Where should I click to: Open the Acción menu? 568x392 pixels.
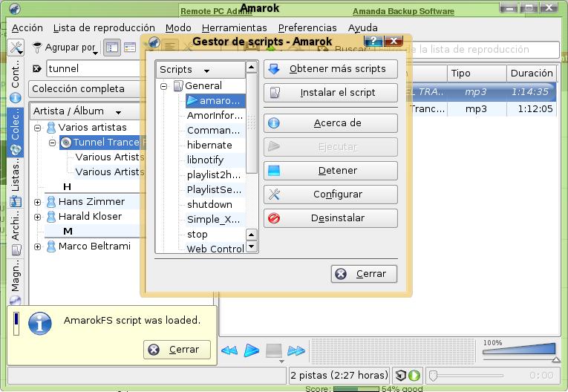(x=27, y=28)
